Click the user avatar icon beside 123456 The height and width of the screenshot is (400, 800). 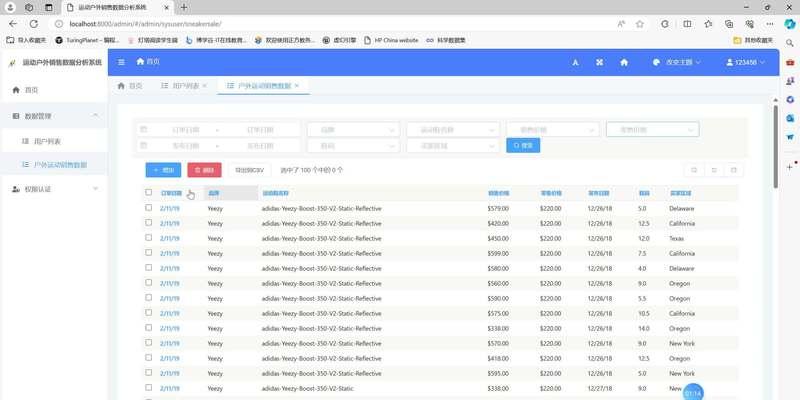730,62
